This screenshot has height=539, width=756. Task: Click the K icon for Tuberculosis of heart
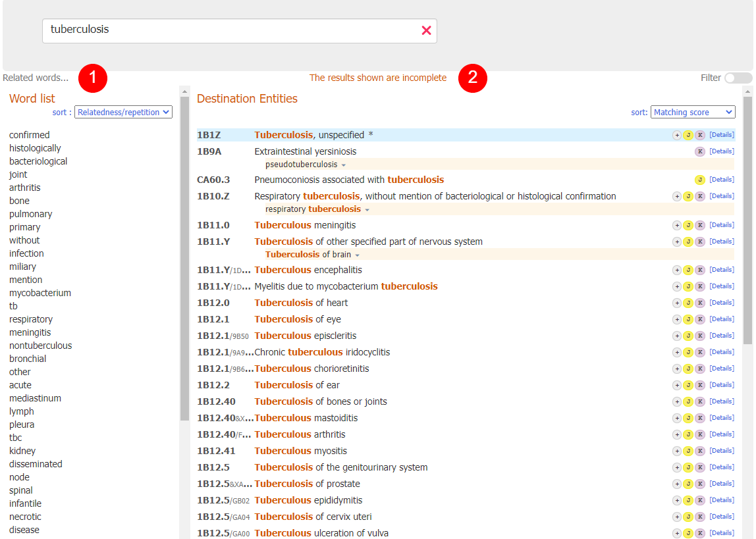[700, 303]
